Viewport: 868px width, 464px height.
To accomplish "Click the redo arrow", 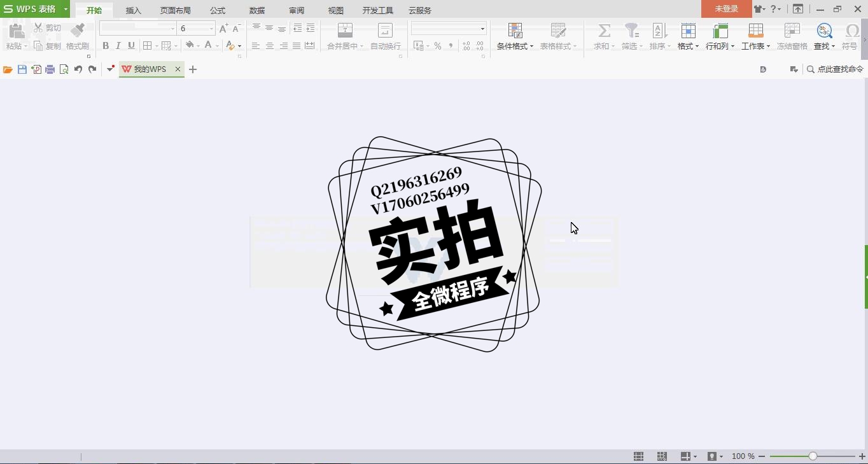I will [92, 69].
